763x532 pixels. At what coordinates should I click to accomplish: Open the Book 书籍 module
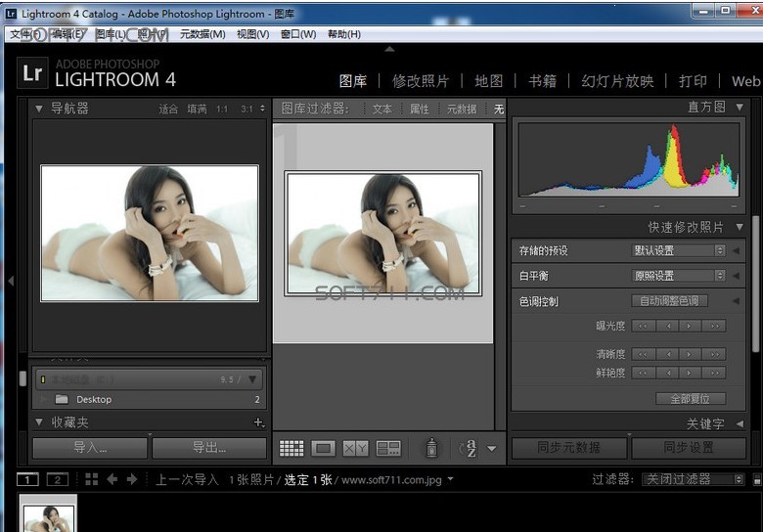tap(542, 81)
